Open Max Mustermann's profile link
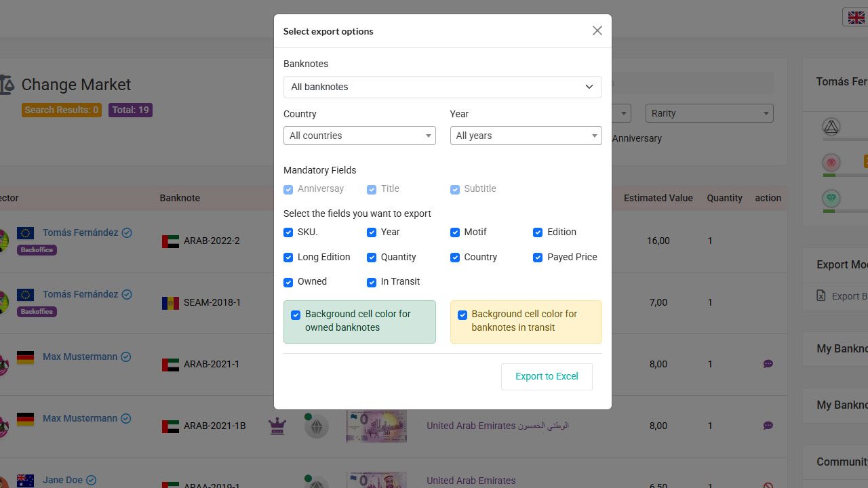The width and height of the screenshot is (868, 488). pyautogui.click(x=80, y=357)
